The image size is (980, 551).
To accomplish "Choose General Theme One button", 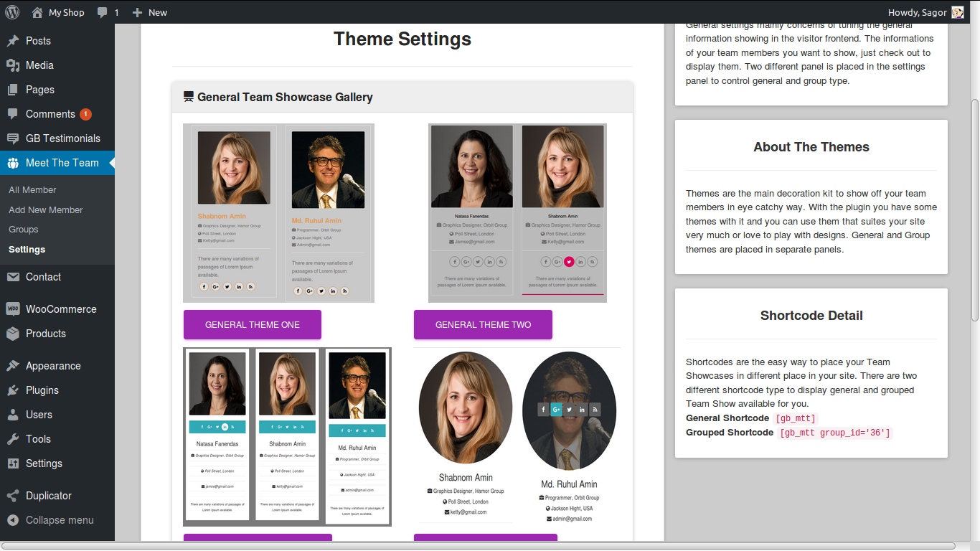I will (x=253, y=325).
